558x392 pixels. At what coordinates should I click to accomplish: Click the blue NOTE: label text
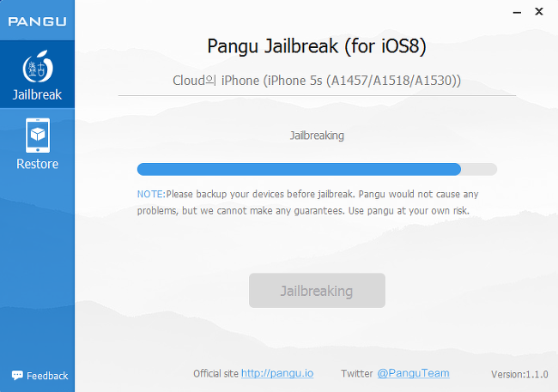(x=151, y=194)
